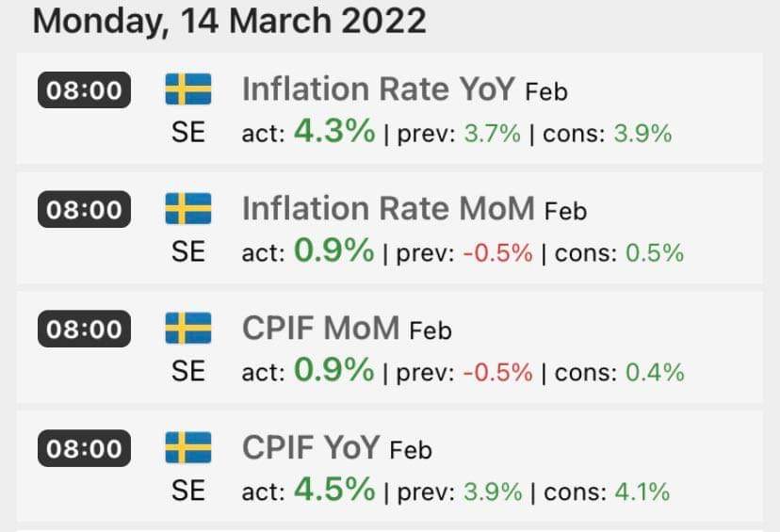
Task: Open the CPIF MoM Feb event
Action: [x=346, y=328]
